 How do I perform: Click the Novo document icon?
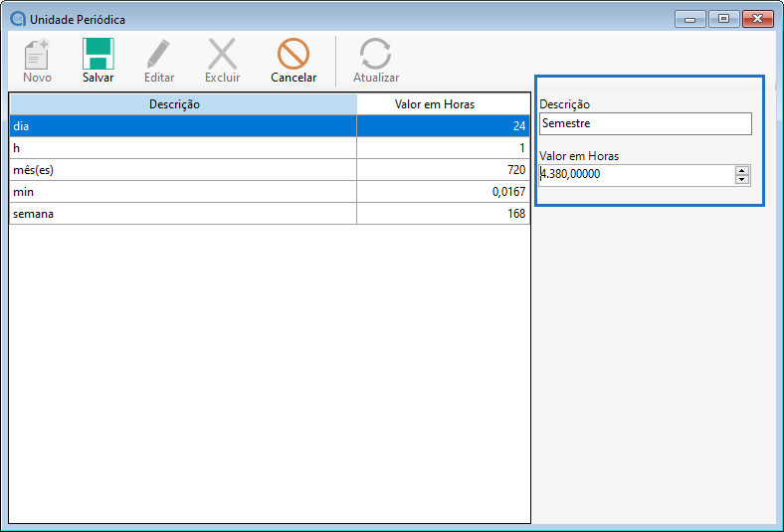click(x=37, y=55)
